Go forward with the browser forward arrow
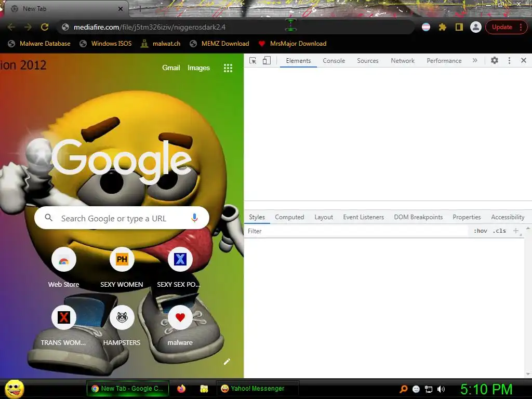 28,27
